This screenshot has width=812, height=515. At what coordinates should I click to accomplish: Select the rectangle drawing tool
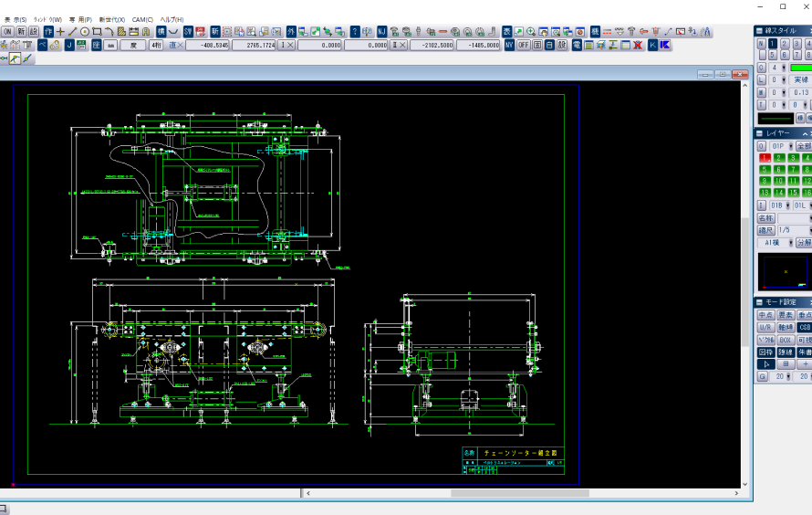(x=97, y=31)
